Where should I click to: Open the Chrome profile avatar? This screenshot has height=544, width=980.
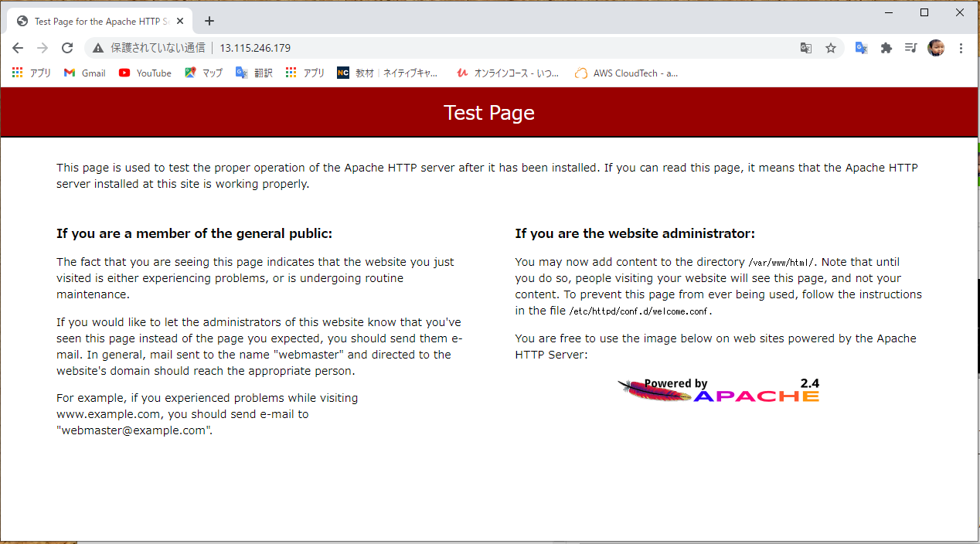[x=936, y=48]
